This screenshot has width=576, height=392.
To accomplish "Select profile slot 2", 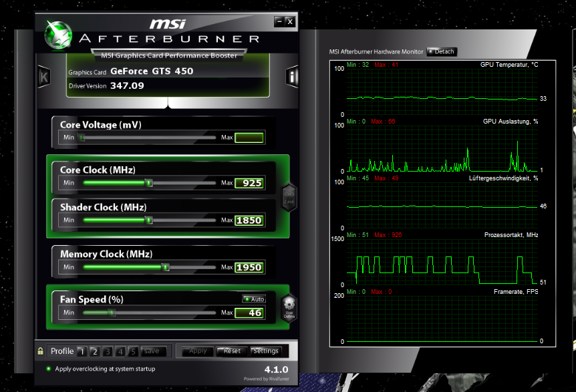I will click(95, 352).
